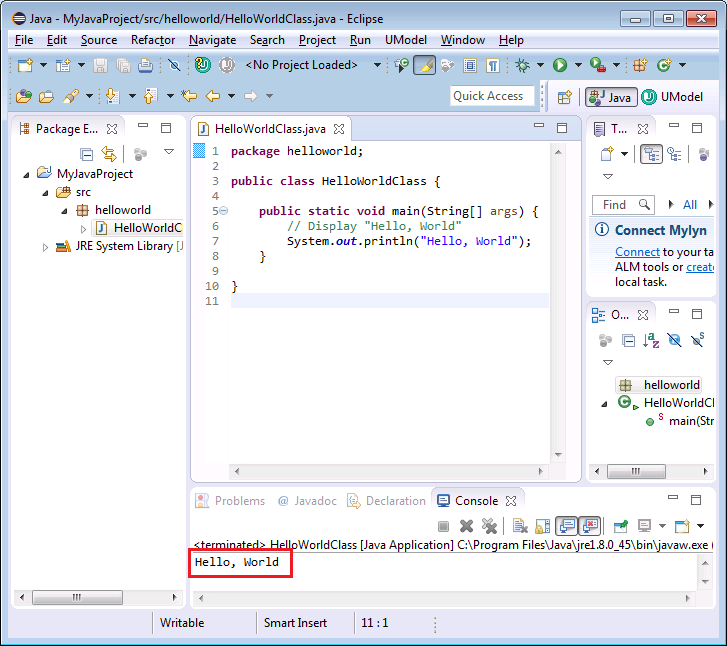727x646 pixels.
Task: Switch to the UModel perspective
Action: point(672,97)
